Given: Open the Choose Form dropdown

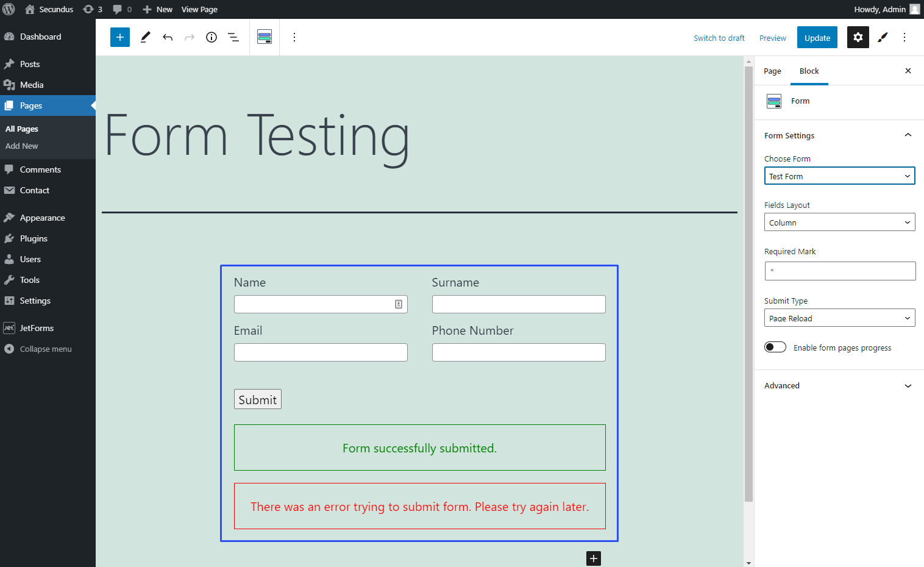Looking at the screenshot, I should (x=839, y=176).
